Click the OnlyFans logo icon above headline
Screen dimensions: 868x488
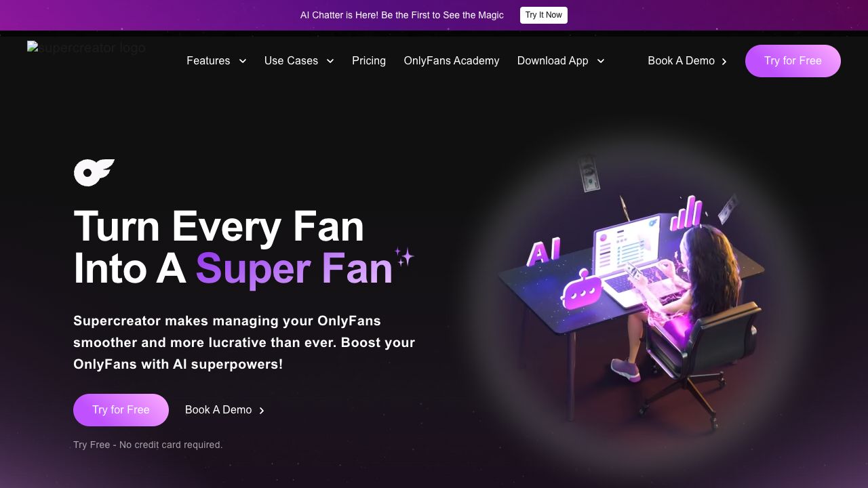[94, 173]
